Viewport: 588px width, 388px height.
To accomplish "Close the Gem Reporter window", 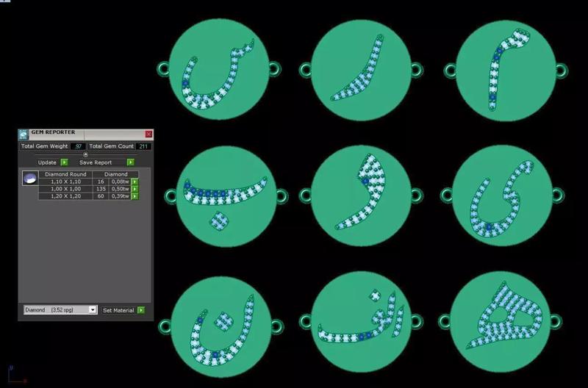I will [x=149, y=134].
